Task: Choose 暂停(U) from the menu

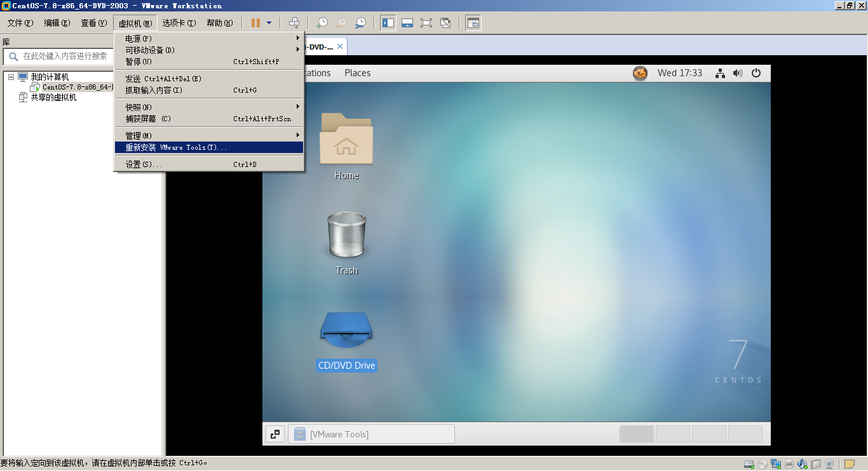Action: pyautogui.click(x=209, y=62)
